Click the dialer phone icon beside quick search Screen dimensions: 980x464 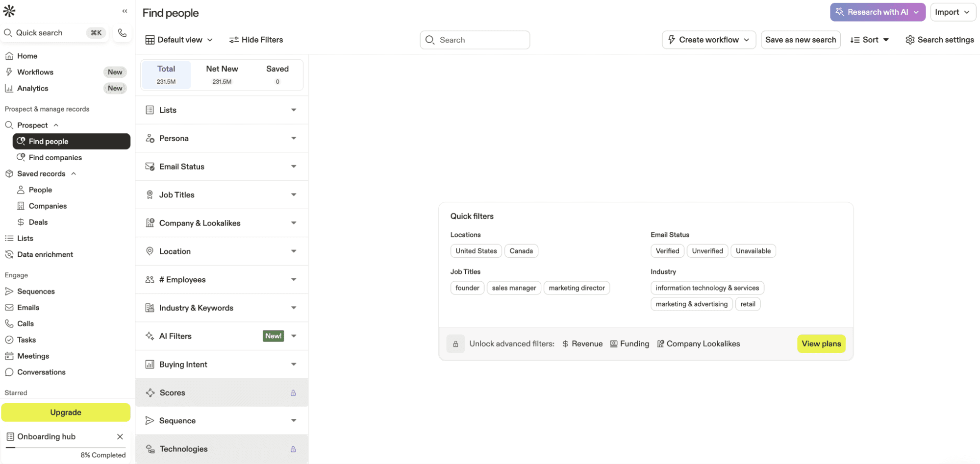122,32
